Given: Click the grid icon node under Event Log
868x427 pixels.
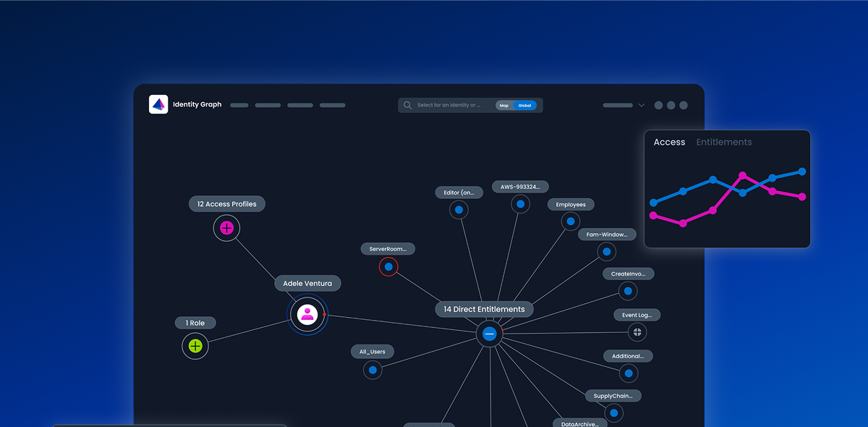Looking at the screenshot, I should (637, 331).
